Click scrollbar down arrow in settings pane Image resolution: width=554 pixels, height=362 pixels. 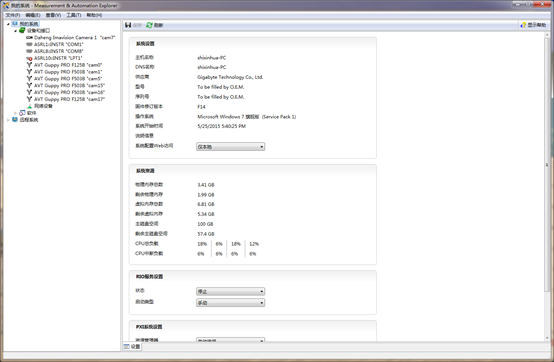(x=547, y=338)
